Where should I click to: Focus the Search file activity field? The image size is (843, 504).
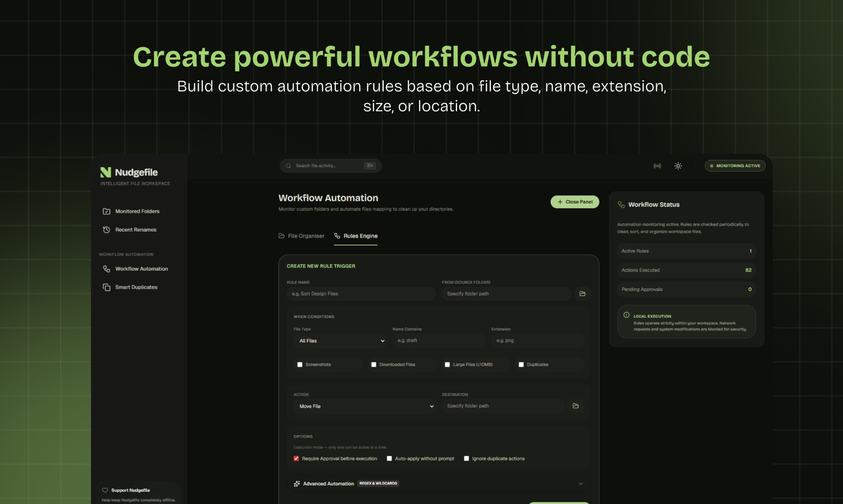(x=330, y=166)
